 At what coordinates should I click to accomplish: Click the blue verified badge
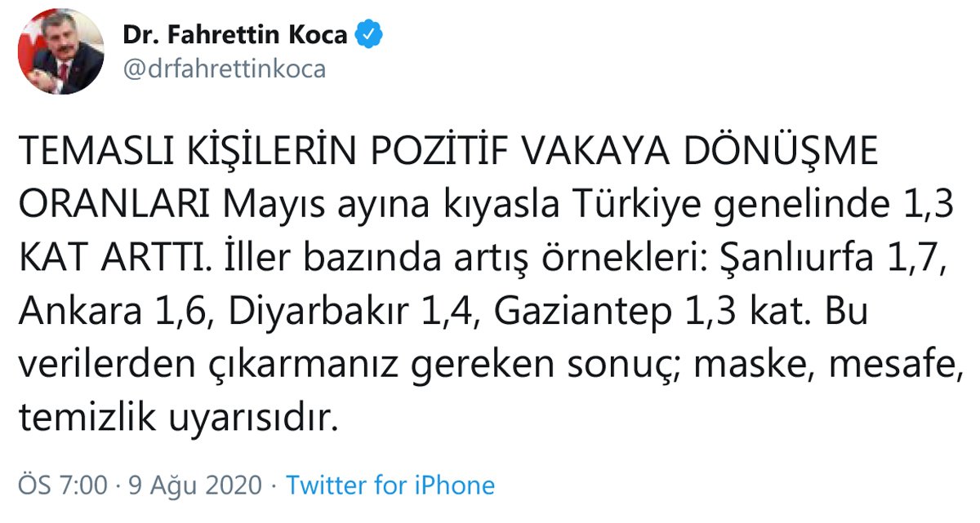pyautogui.click(x=369, y=35)
